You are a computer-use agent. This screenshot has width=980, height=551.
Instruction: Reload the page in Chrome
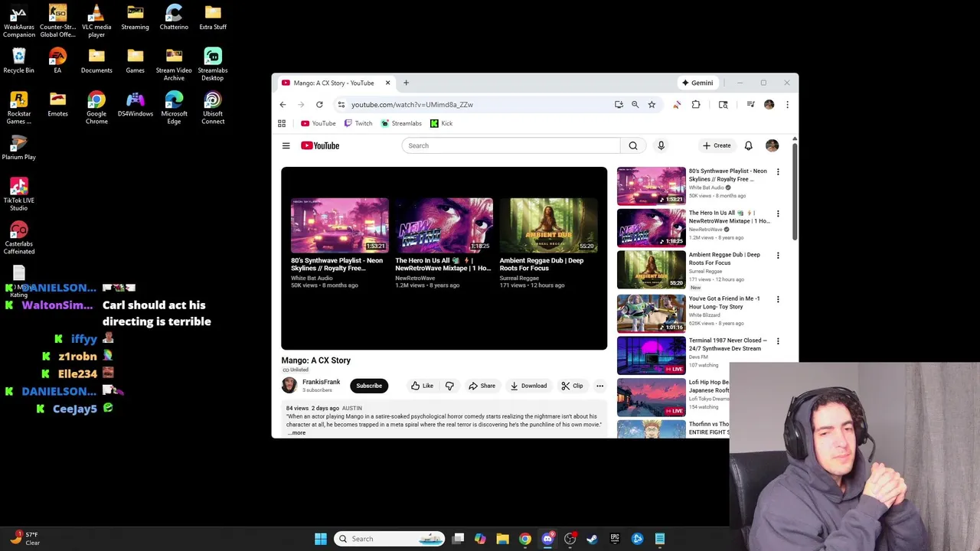pos(319,105)
